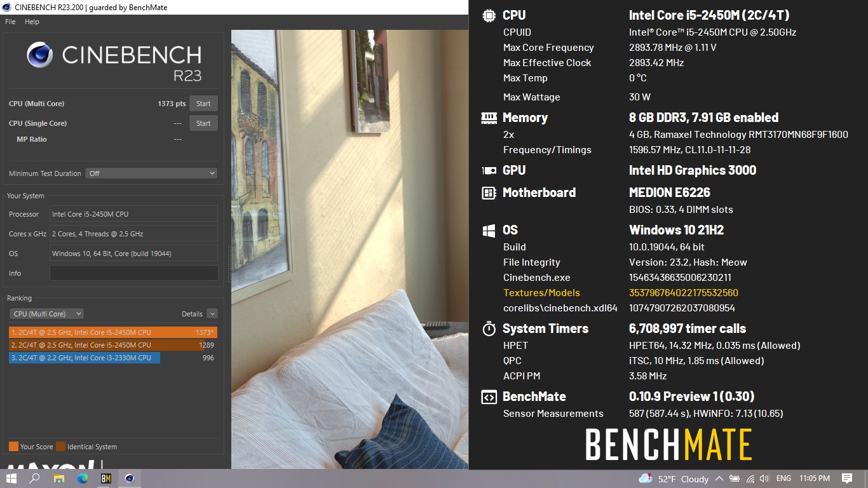868x488 pixels.
Task: Open the CPU (Multi Core) ranking dropdown
Action: pyautogui.click(x=46, y=314)
